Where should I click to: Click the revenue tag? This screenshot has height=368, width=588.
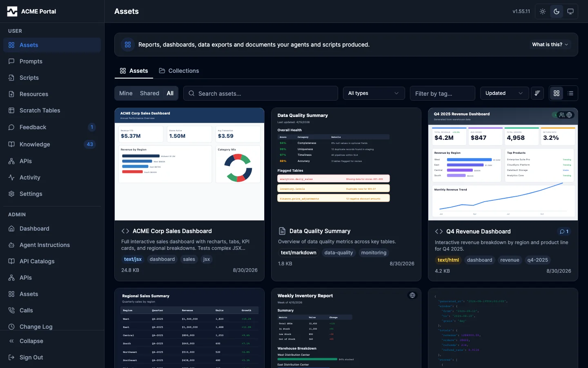tap(510, 260)
